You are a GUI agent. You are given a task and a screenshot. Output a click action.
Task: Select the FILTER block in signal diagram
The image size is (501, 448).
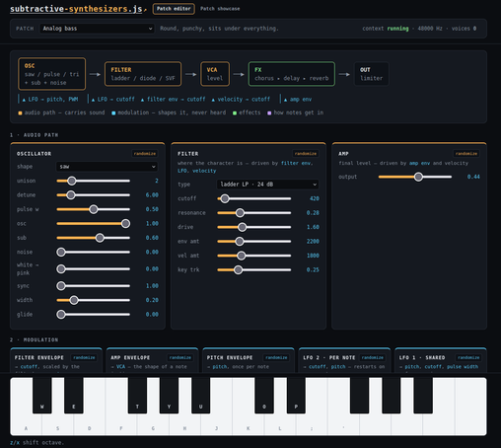143,74
